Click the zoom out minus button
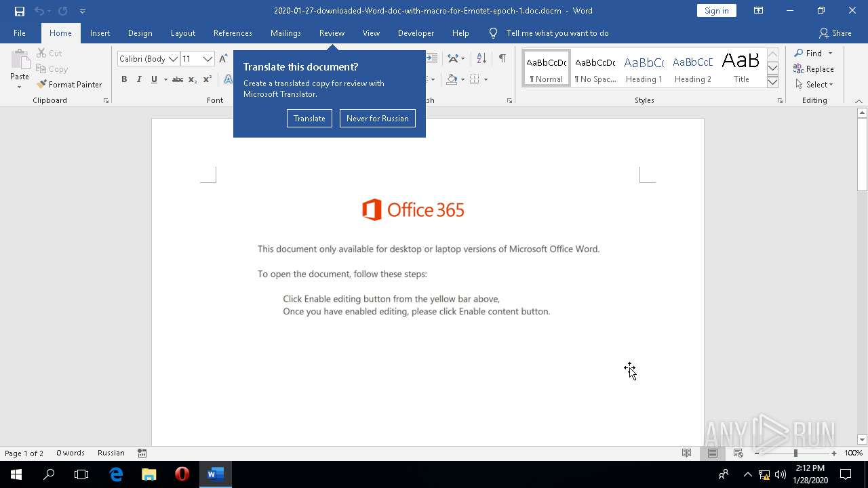Viewport: 868px width, 488px height. click(x=757, y=453)
